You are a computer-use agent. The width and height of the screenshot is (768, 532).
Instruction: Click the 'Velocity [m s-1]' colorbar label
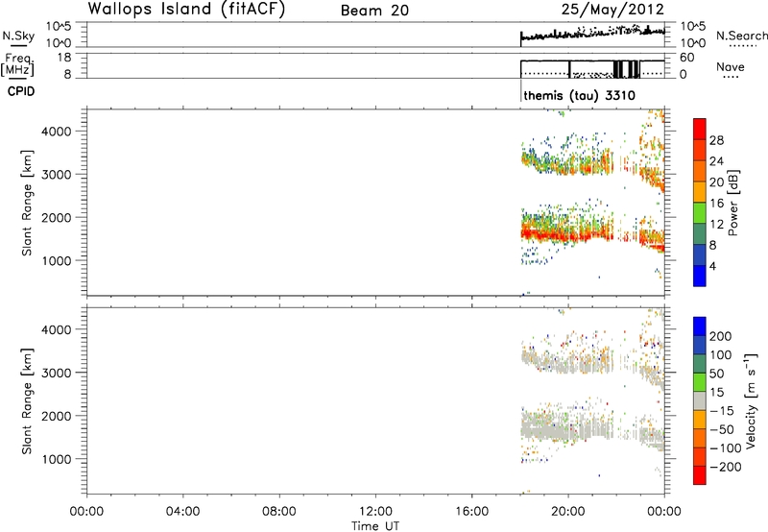[x=751, y=400]
